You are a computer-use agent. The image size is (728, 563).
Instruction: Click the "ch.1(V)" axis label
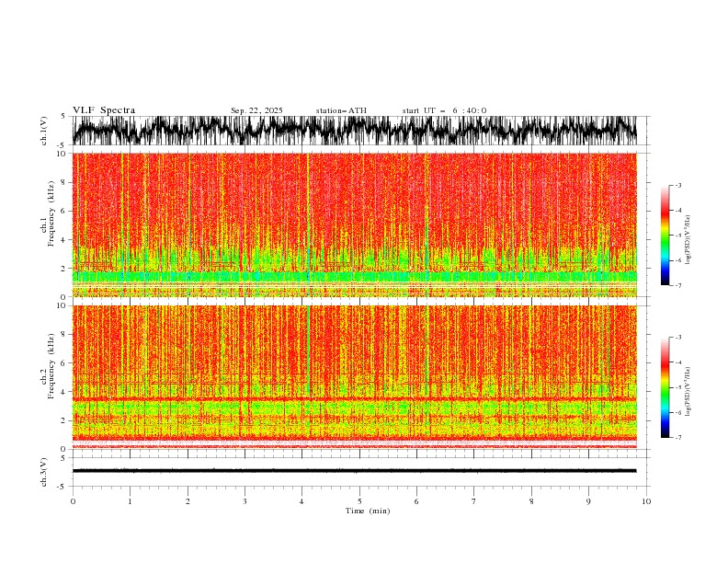point(44,131)
